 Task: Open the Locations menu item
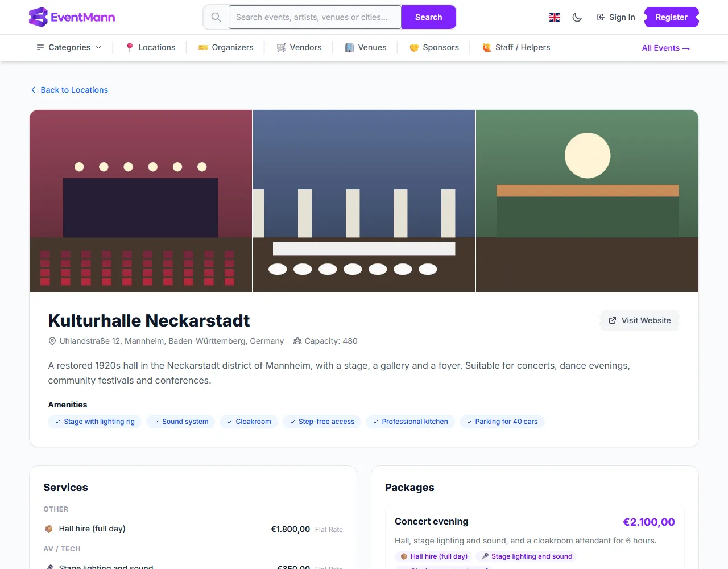tap(151, 47)
